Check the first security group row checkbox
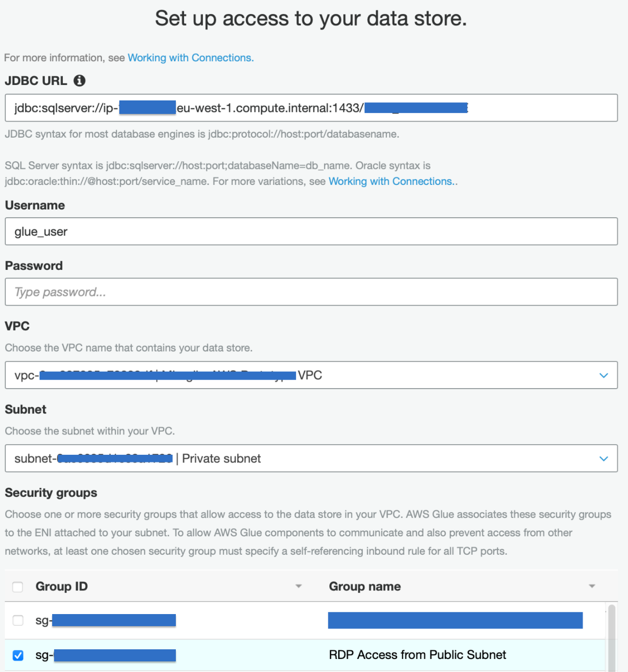The width and height of the screenshot is (628, 672). (18, 620)
